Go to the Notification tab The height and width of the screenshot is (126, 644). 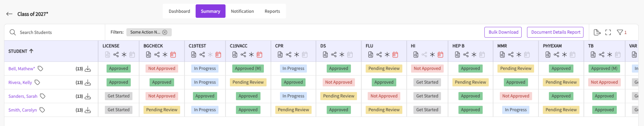pyautogui.click(x=242, y=11)
